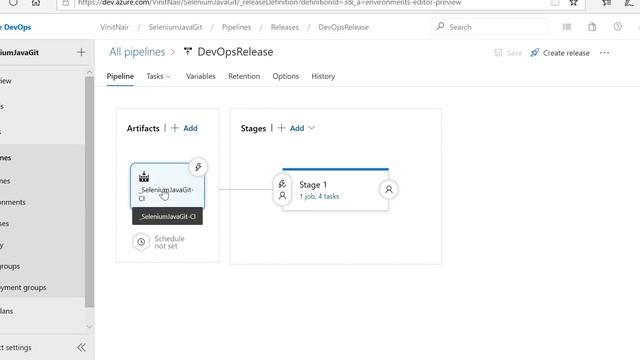The height and width of the screenshot is (360, 640).
Task: Open the help question mark icon
Action: (618, 27)
